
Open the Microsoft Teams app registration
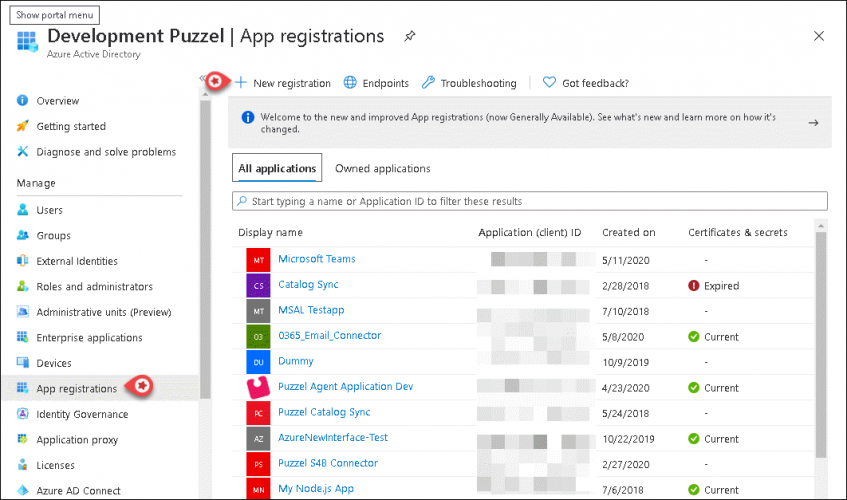316,259
